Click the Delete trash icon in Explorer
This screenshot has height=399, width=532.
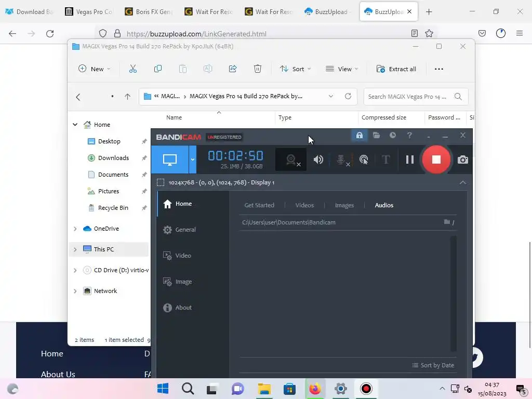[258, 69]
